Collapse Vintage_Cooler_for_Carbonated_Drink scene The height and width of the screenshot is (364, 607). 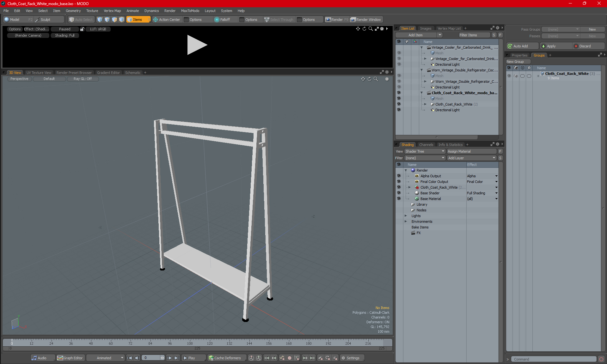coord(421,47)
